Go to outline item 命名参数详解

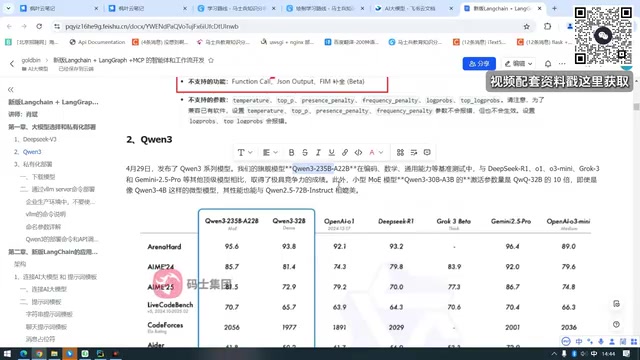pyautogui.click(x=43, y=227)
